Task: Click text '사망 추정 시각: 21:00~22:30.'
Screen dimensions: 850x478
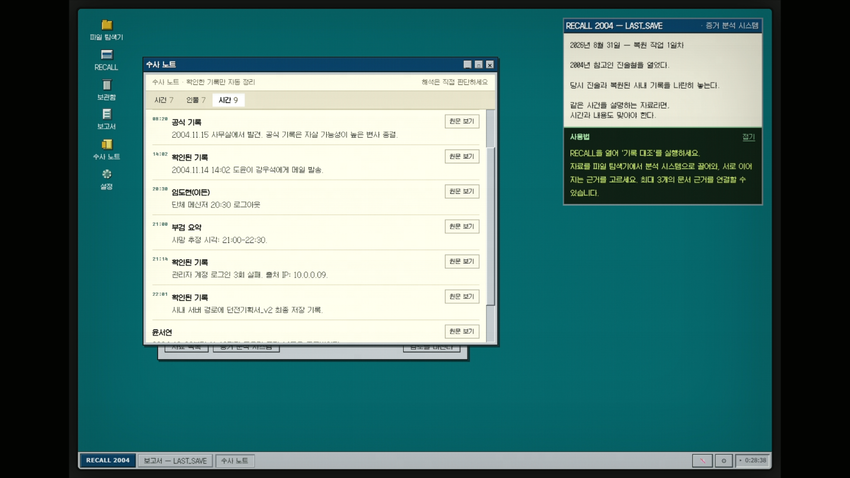Action: click(x=220, y=240)
